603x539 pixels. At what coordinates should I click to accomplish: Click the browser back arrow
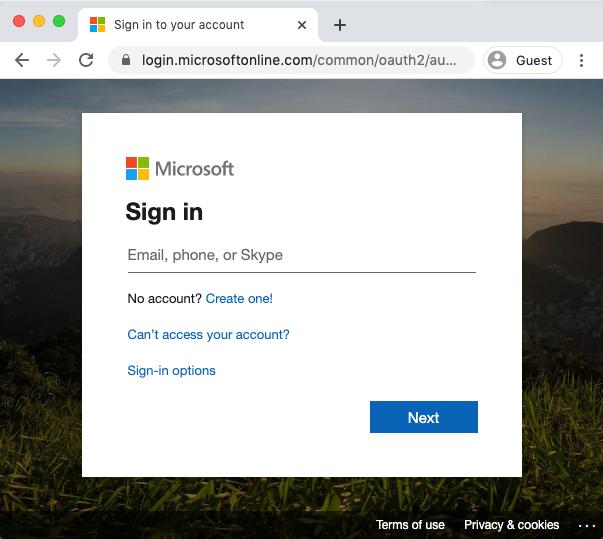(x=22, y=60)
